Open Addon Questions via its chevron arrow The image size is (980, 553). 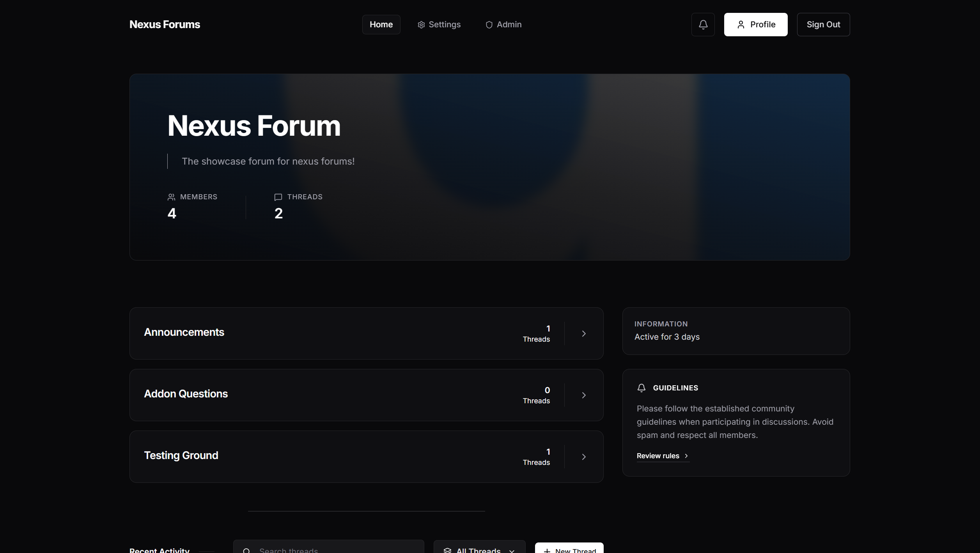[583, 395]
